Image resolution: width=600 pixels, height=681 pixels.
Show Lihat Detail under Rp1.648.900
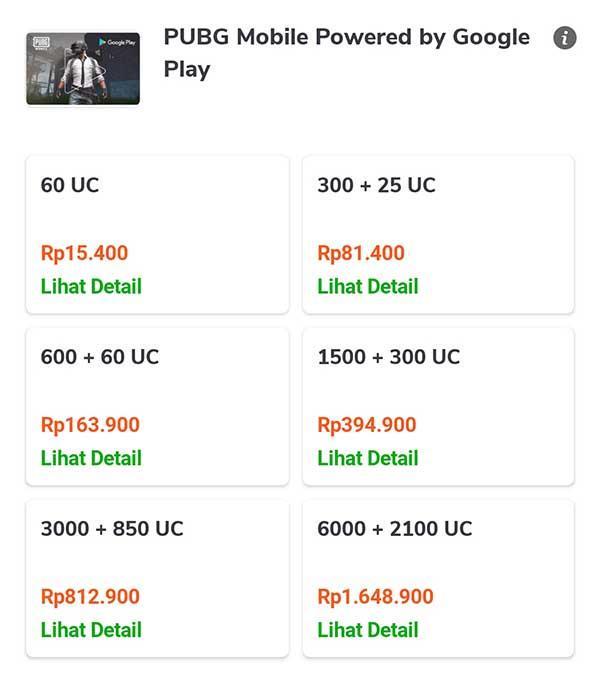pos(368,630)
